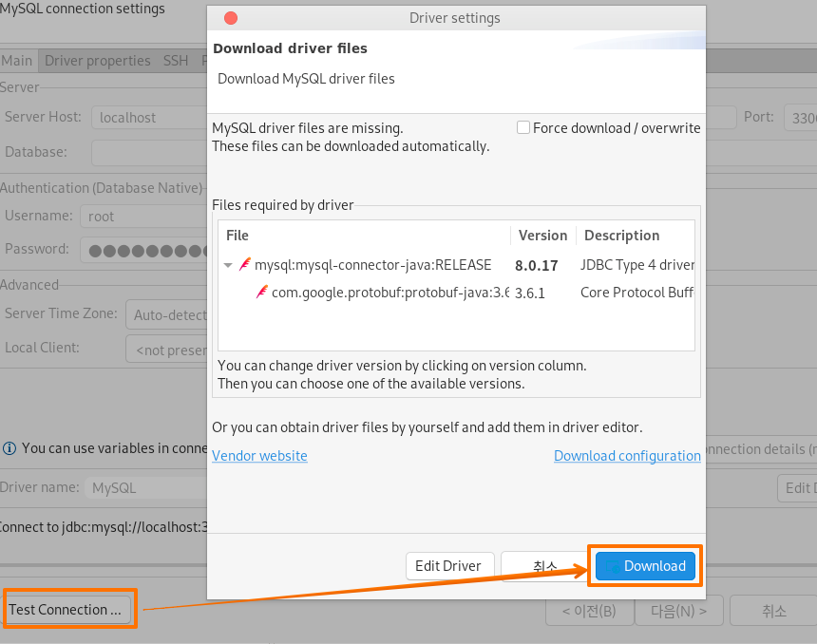Select mysql:mysql-connector-java:RELEASE row text
The height and width of the screenshot is (644, 817).
point(373,265)
